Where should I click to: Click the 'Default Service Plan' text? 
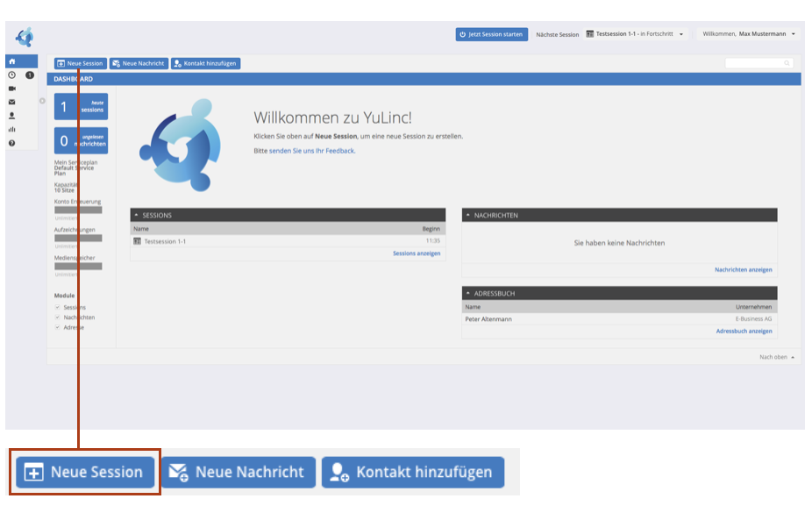point(75,171)
